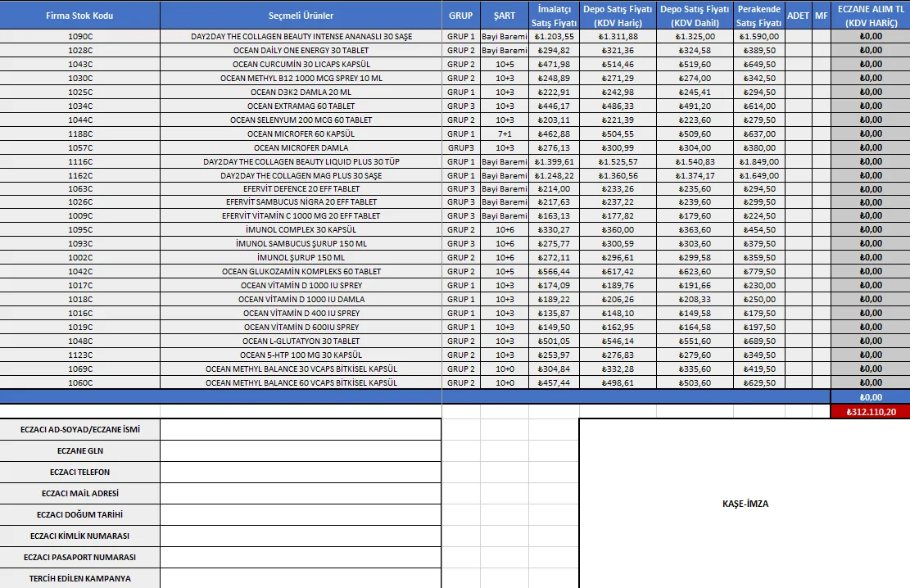Click the 'Depo Satış Fiyatı (KDV Dahil)' header
The height and width of the screenshot is (588, 910).
click(695, 15)
